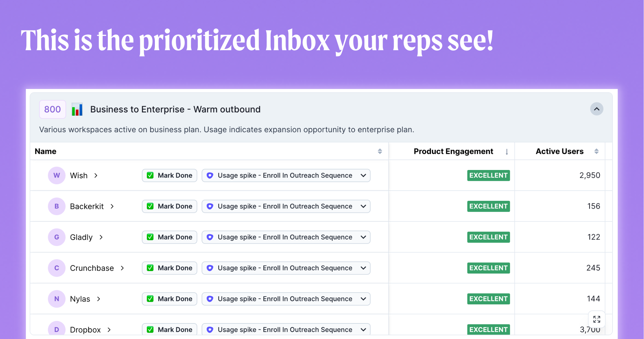This screenshot has height=339, width=644.
Task: Click the 800 count badge
Action: [52, 109]
